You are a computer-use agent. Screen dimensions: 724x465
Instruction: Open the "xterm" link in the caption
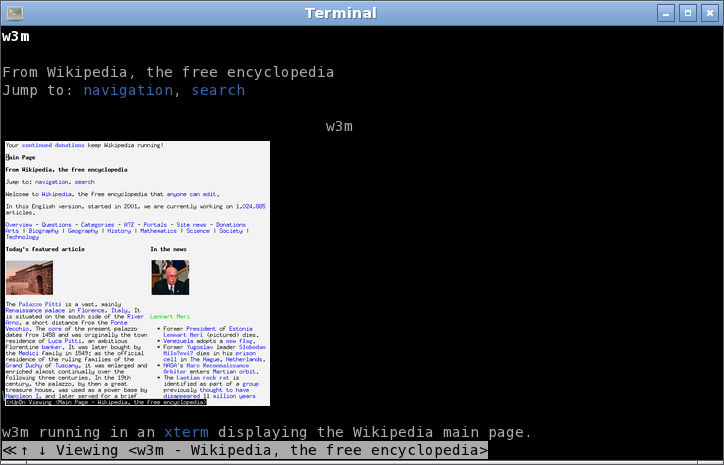coord(186,432)
